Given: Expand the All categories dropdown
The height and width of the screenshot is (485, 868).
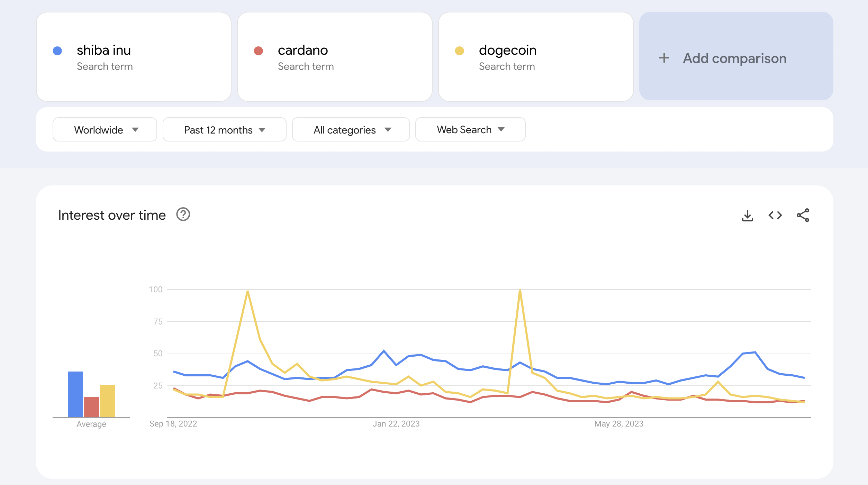Looking at the screenshot, I should (x=350, y=129).
